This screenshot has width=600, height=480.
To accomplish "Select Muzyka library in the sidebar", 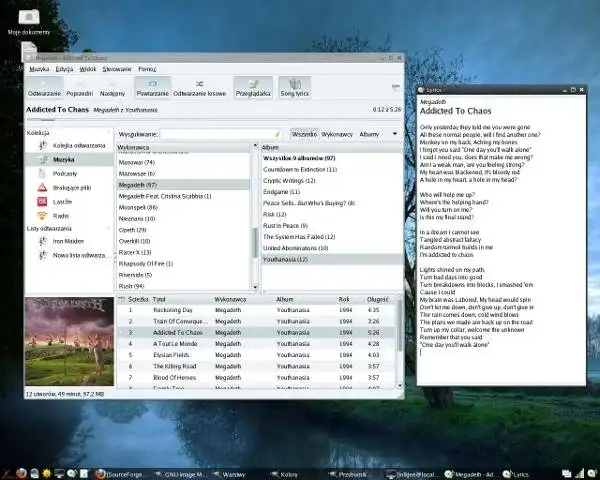I will pyautogui.click(x=70, y=160).
